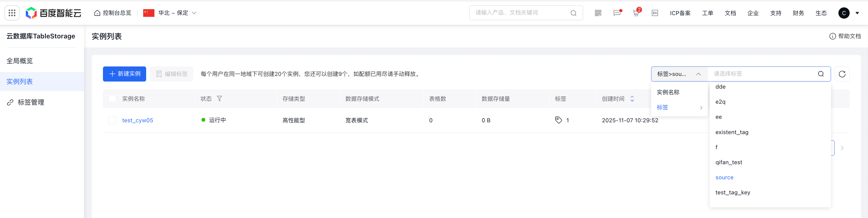868x218 pixels.
Task: Switch language with the En icon
Action: (x=654, y=13)
